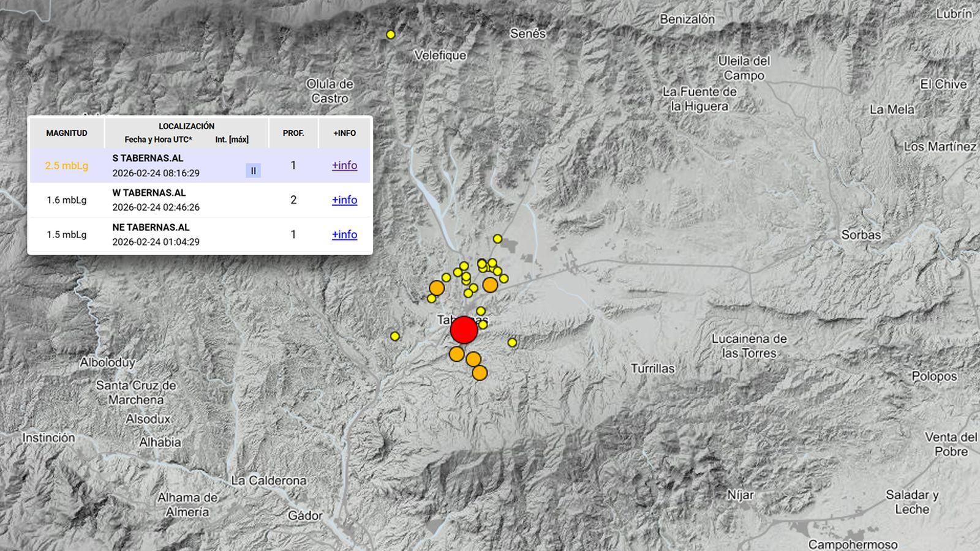
Task: Click the II intensity badge in the highlighted row
Action: click(253, 170)
